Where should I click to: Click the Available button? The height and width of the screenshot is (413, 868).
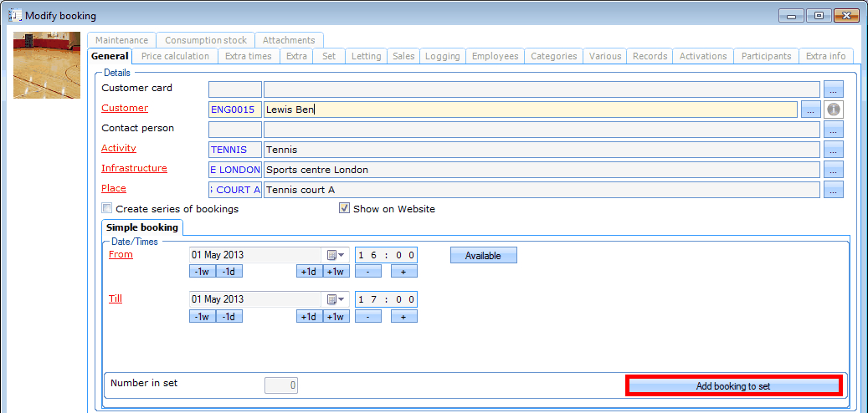[x=483, y=256]
